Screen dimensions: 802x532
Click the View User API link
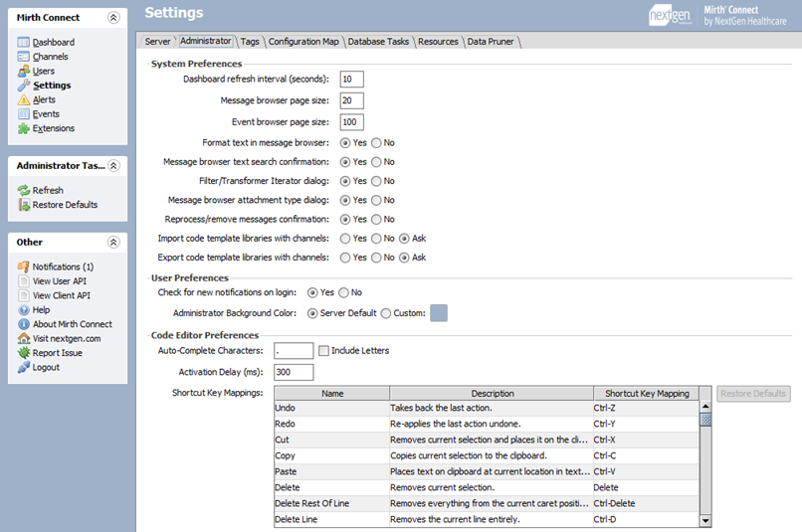60,281
